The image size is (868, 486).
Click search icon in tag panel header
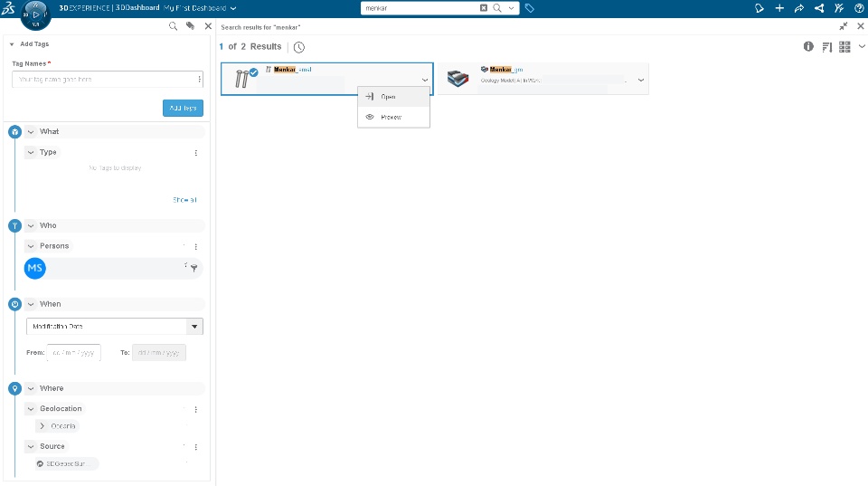[174, 26]
